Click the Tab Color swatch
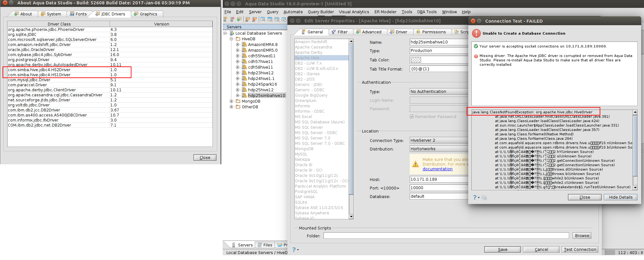This screenshot has height=260, width=644. pyautogui.click(x=416, y=60)
